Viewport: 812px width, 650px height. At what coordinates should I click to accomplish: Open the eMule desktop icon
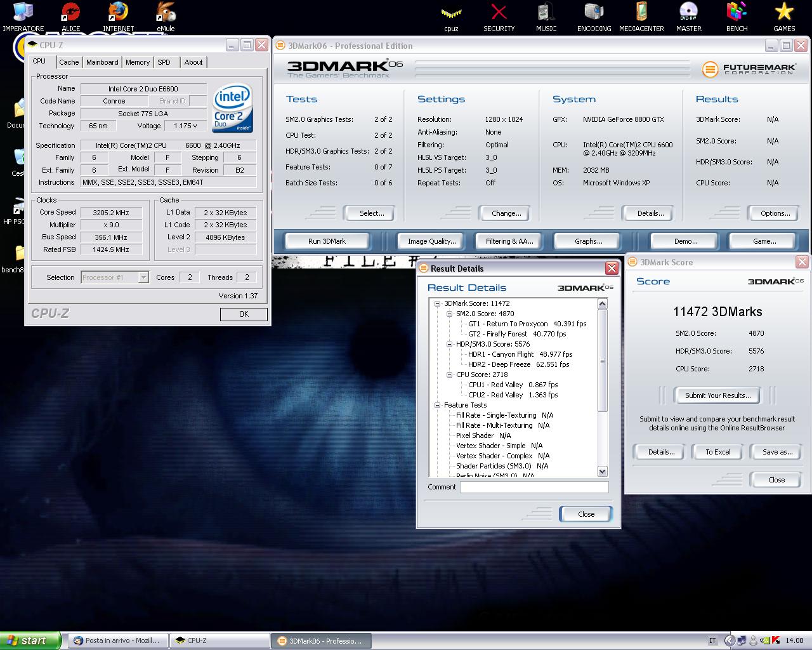coord(166,16)
